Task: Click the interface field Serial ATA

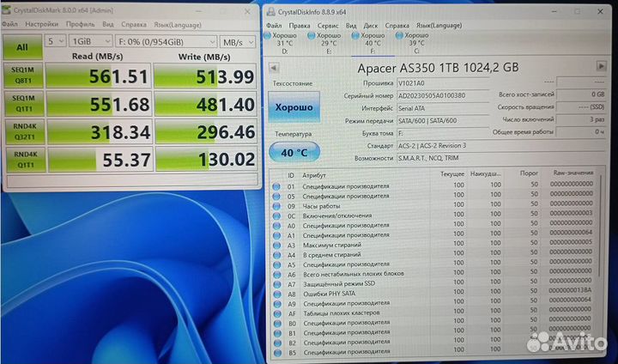Action: point(443,108)
